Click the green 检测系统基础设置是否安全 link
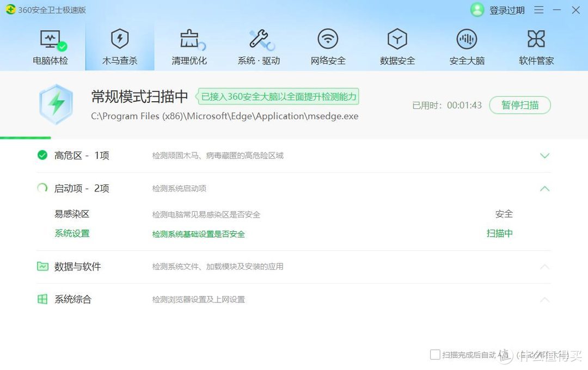Image resolution: width=588 pixels, height=370 pixels. 198,233
